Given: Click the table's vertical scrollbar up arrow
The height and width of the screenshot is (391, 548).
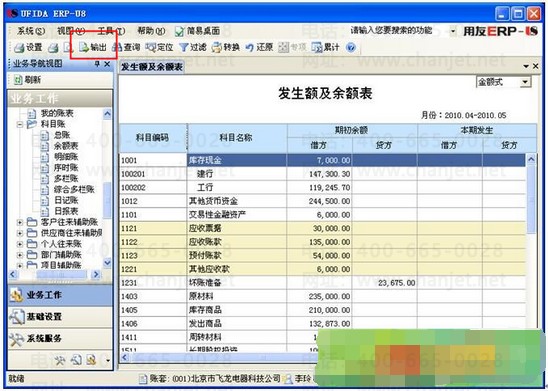Looking at the screenshot, I should point(531,160).
